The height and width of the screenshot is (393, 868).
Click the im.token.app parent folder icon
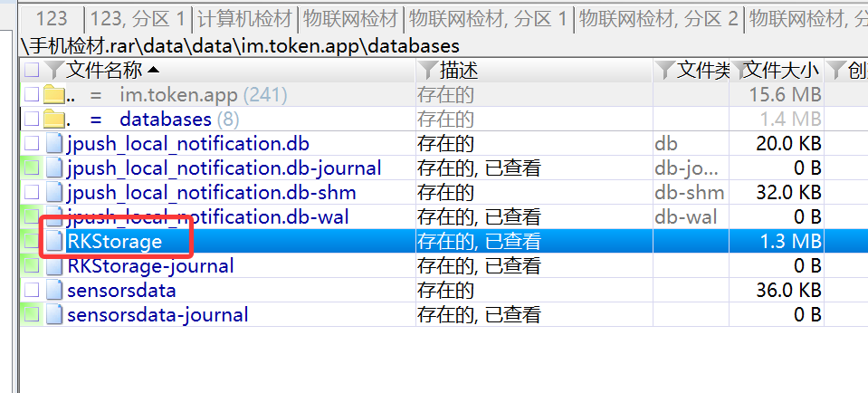tap(53, 95)
